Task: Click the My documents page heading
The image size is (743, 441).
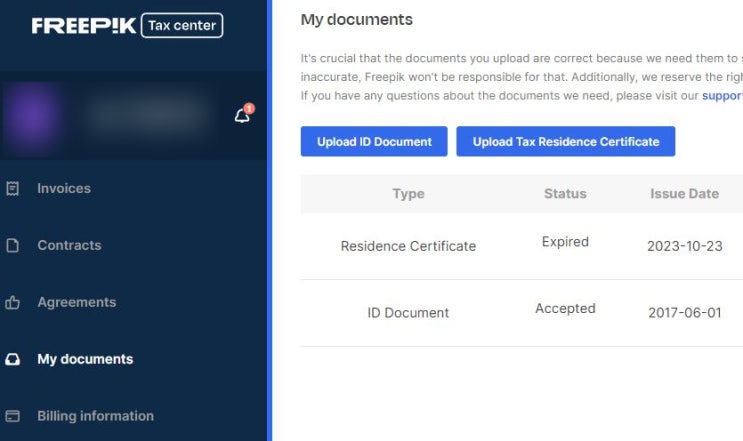Action: [x=357, y=19]
